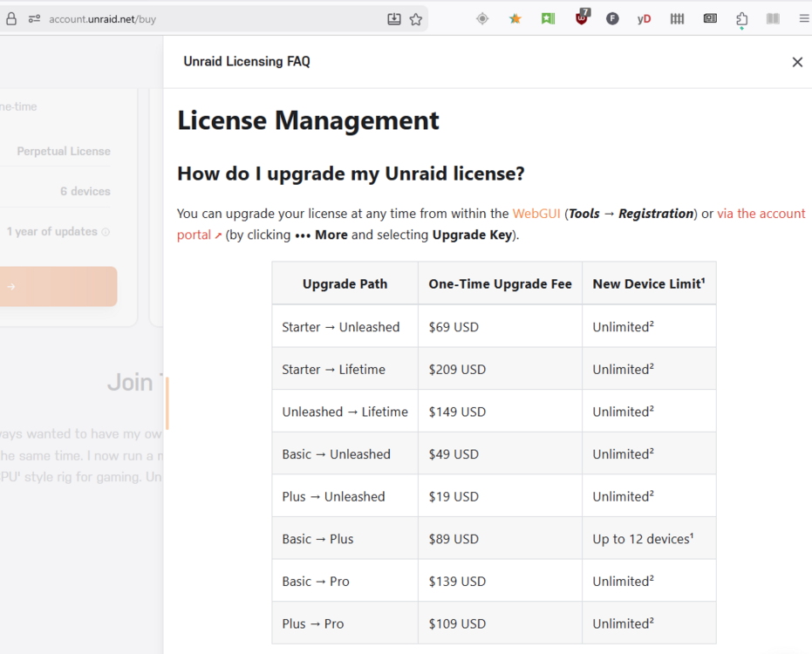The height and width of the screenshot is (654, 812).
Task: Select the 'Starter → Lifetime' cell
Action: click(345, 369)
